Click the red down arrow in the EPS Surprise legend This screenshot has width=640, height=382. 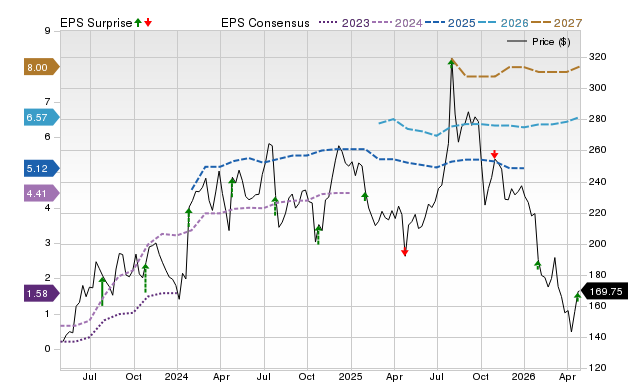(x=148, y=22)
